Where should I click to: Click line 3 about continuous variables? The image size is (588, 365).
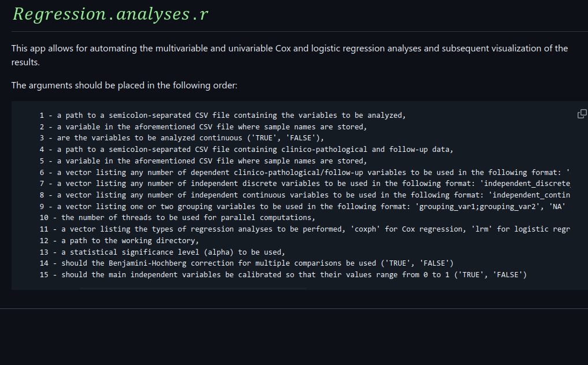tap(182, 138)
